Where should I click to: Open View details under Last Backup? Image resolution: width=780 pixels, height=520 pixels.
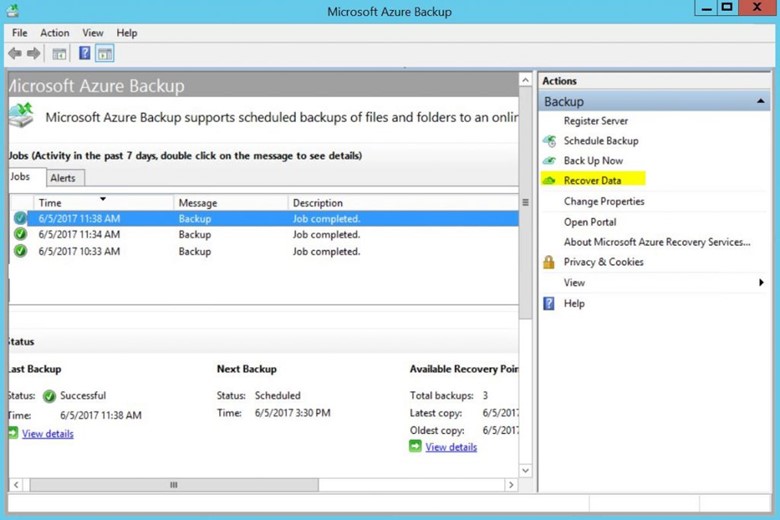coord(48,433)
